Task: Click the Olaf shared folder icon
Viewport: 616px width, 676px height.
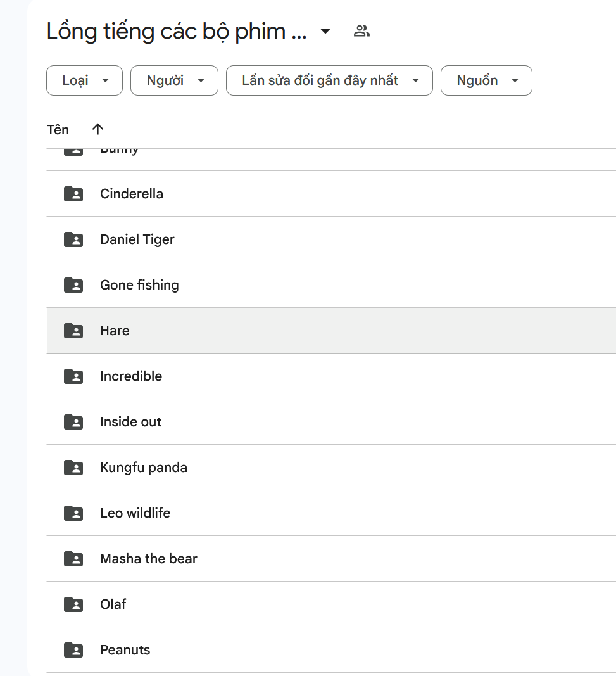Action: click(x=73, y=604)
